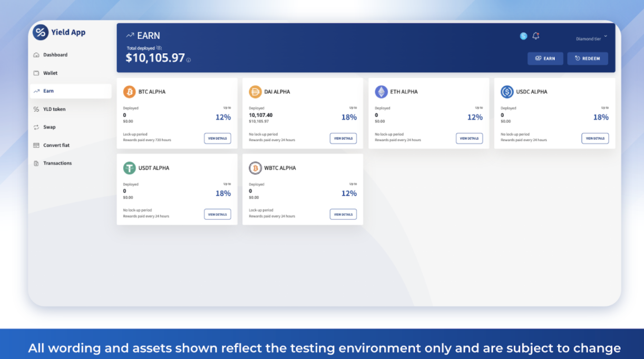Toggle total deployed visibility eye icon

pos(159,48)
